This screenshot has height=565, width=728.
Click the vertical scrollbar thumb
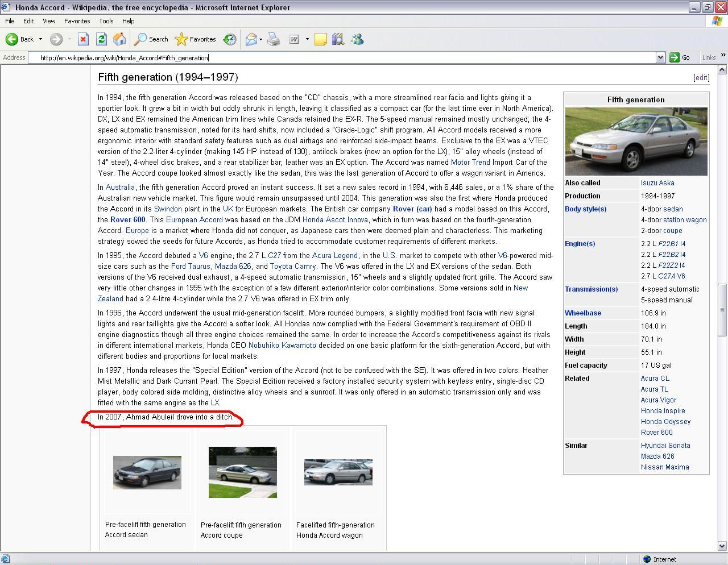(722, 310)
